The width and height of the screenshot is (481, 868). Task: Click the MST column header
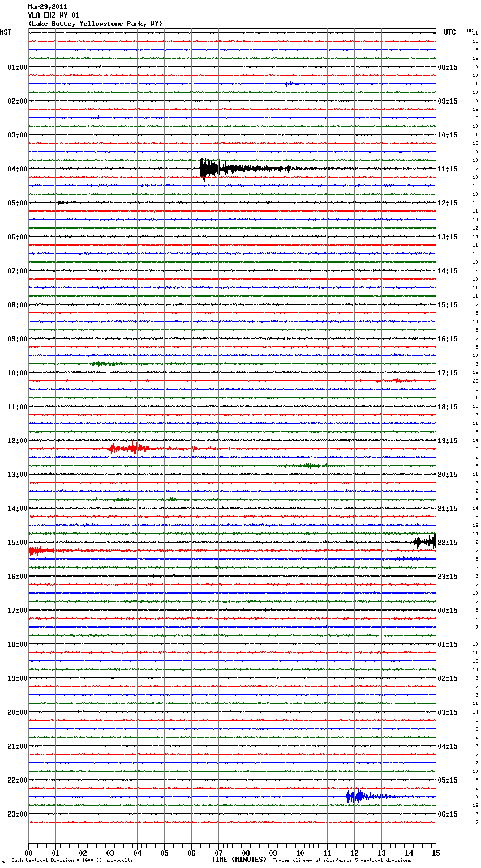[x=6, y=32]
